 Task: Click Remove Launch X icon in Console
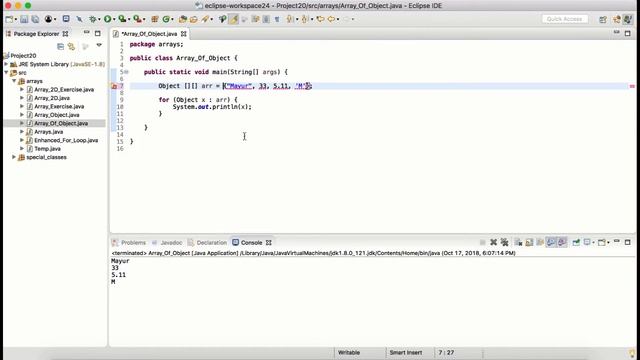(493, 242)
